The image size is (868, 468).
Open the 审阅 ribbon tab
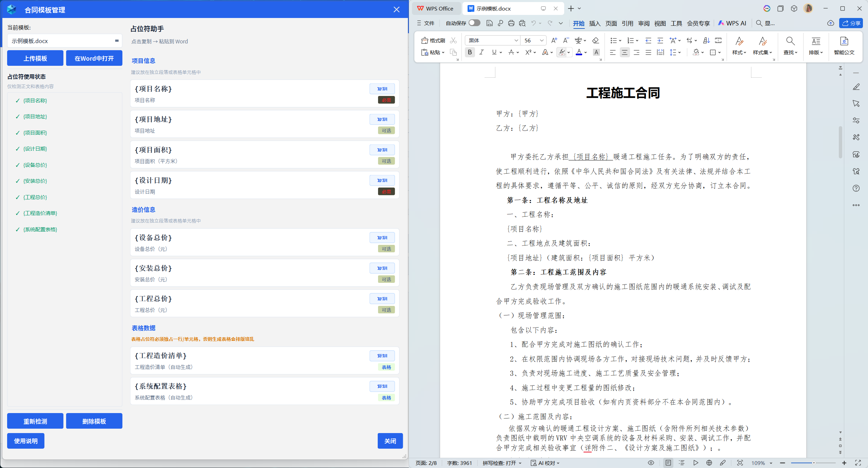644,23
